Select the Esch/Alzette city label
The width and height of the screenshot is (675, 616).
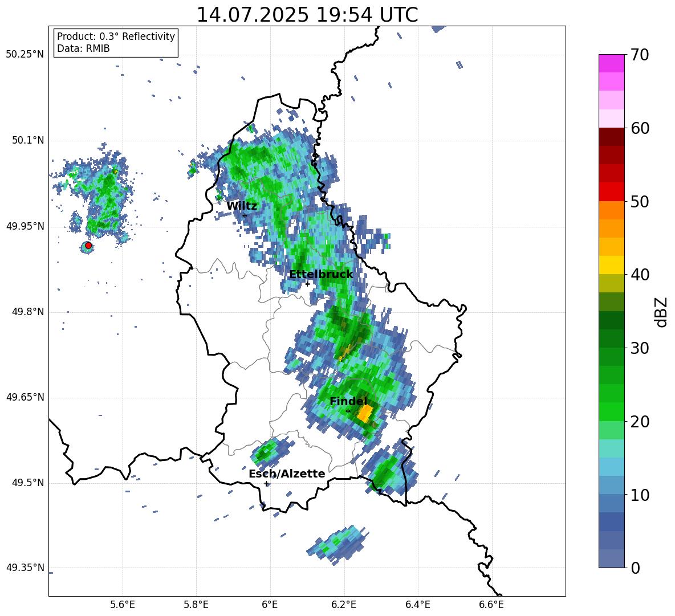287,474
